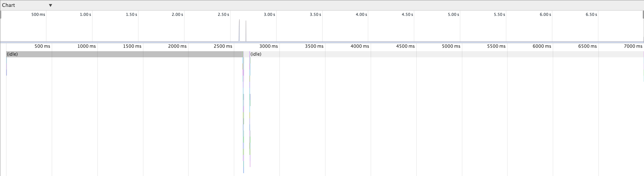Image resolution: width=644 pixels, height=176 pixels.
Task: Click the 6.50 s mark in overview
Action: (x=591, y=14)
